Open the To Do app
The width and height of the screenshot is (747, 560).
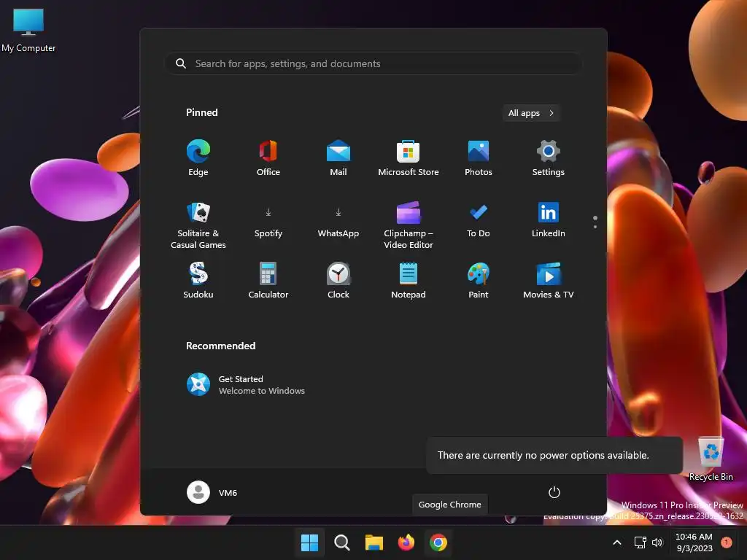tap(479, 222)
